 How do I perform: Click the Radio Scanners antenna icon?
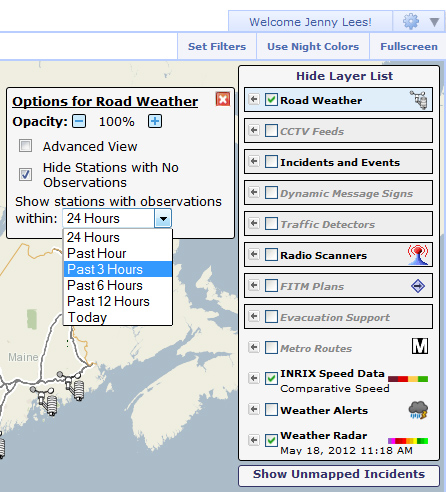click(418, 255)
